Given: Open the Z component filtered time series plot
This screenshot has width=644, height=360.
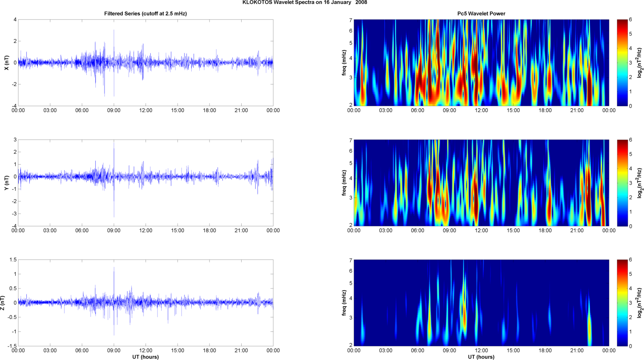Looking at the screenshot, I should click(x=146, y=303).
